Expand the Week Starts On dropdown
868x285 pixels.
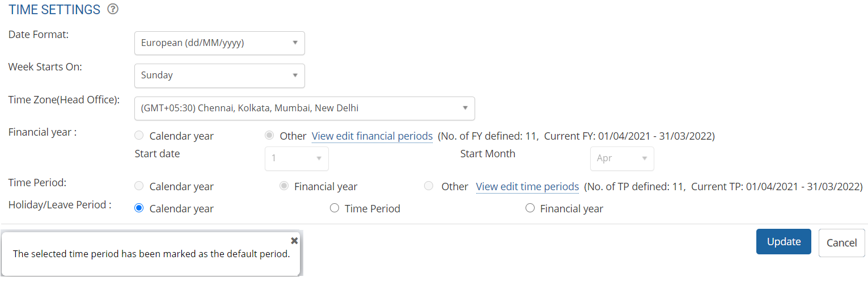219,76
